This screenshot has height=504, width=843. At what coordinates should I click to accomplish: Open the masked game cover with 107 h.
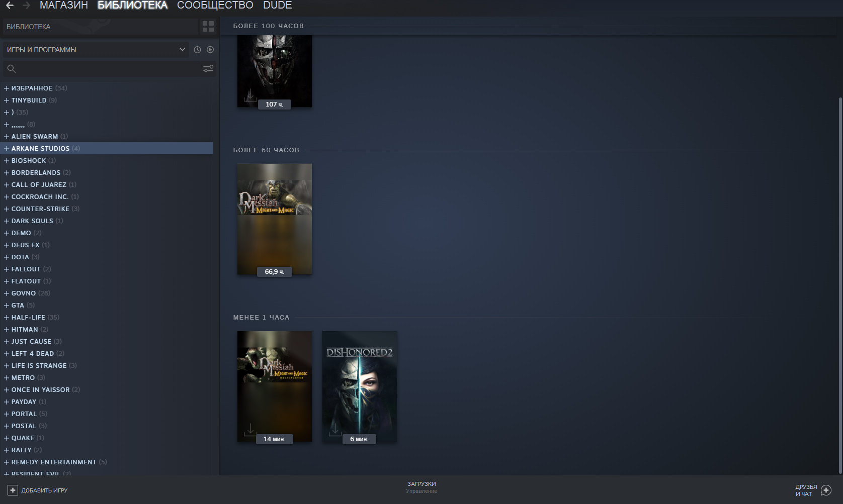click(x=275, y=71)
